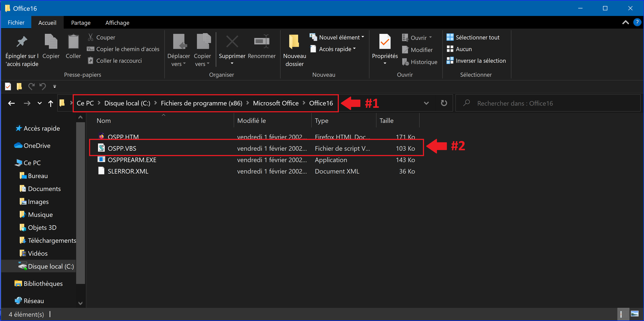Sort by the Nom column header
Screen dimensions: 644x321
[160, 121]
